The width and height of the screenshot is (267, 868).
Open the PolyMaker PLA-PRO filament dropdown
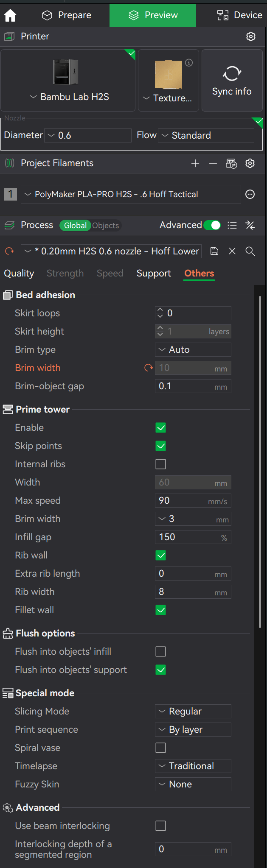pos(131,194)
